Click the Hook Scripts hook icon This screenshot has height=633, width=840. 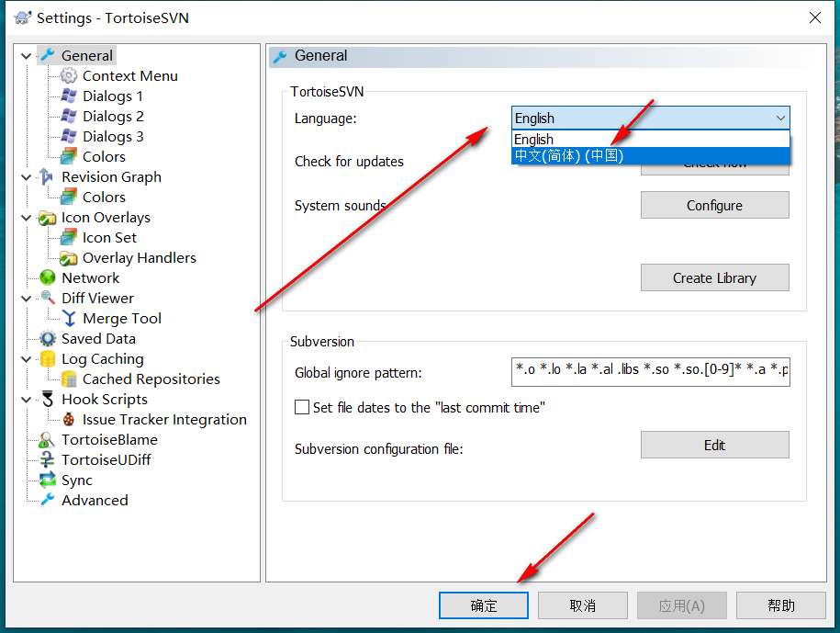(x=48, y=400)
